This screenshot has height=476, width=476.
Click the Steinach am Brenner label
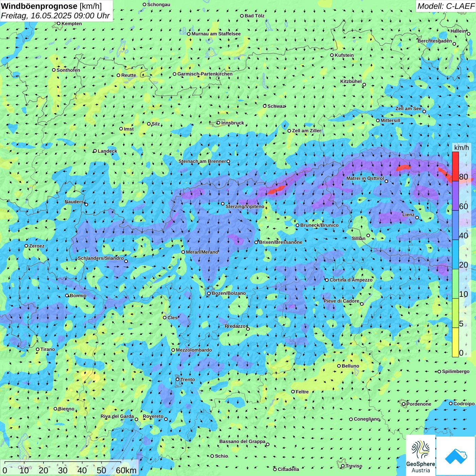[x=202, y=161]
